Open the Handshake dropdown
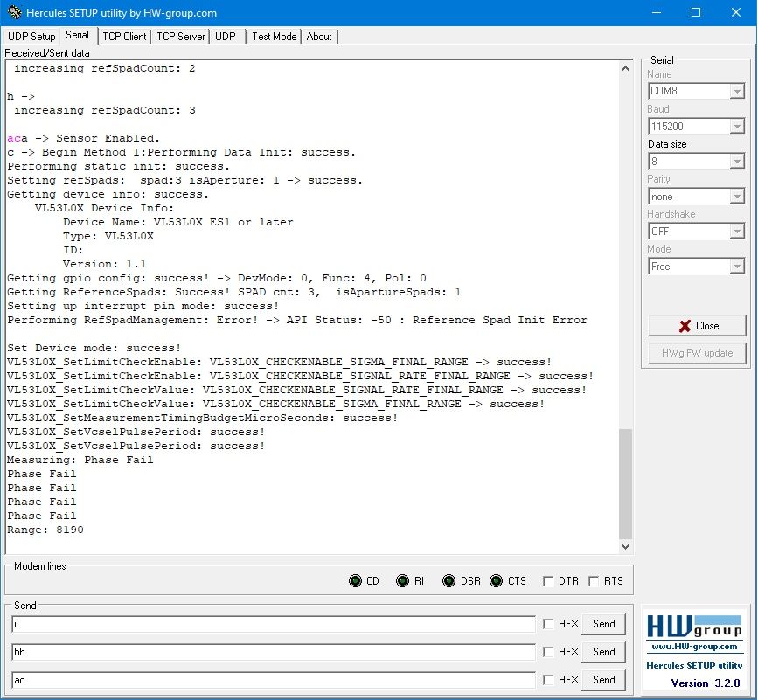This screenshot has width=758, height=700. pos(737,232)
